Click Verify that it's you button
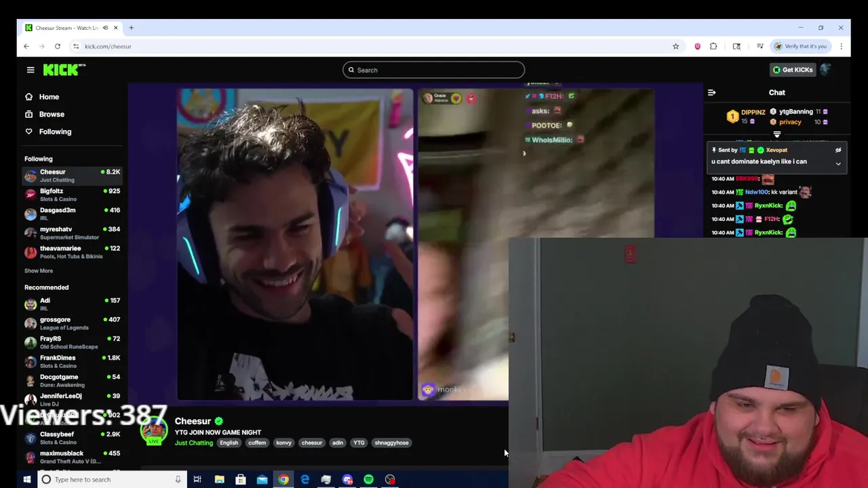The image size is (868, 488). [x=801, y=46]
